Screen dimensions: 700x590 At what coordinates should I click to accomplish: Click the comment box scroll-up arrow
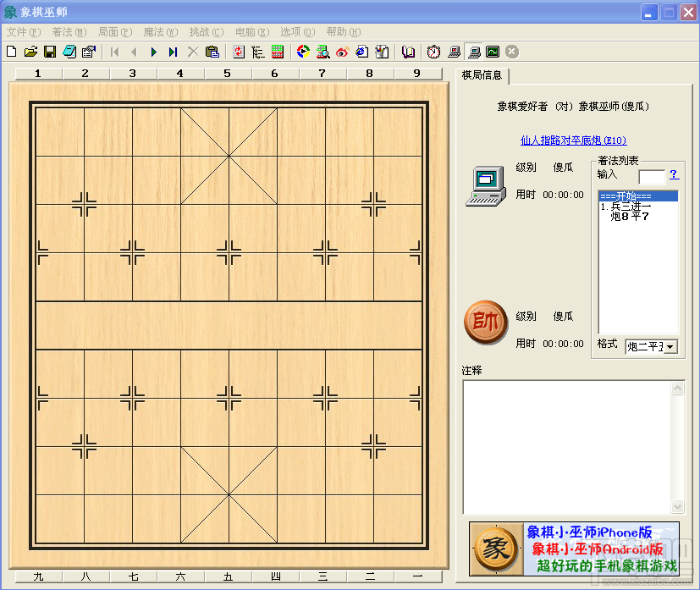point(678,389)
